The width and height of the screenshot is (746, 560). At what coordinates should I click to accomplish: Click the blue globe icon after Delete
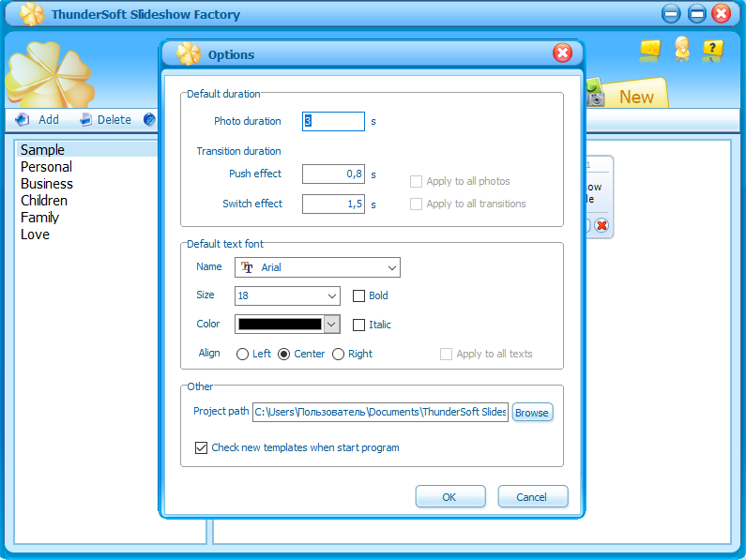coord(149,119)
